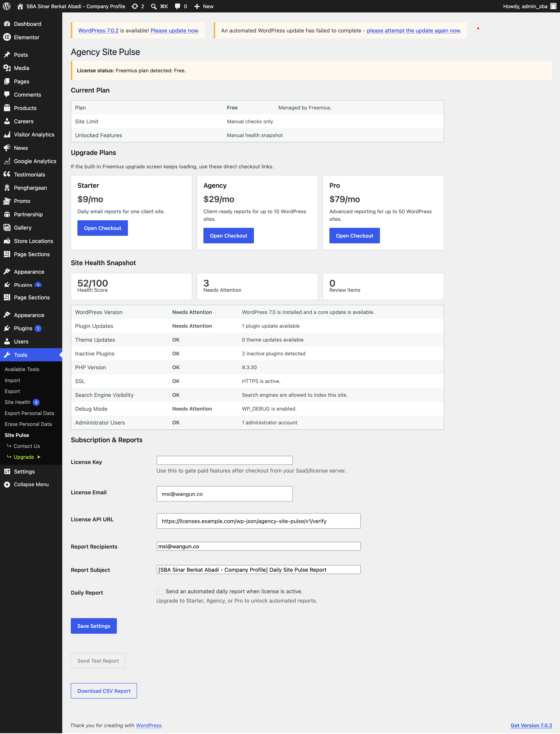The width and height of the screenshot is (560, 734).
Task: Click Open Checkout for Pro plan
Action: [355, 236]
